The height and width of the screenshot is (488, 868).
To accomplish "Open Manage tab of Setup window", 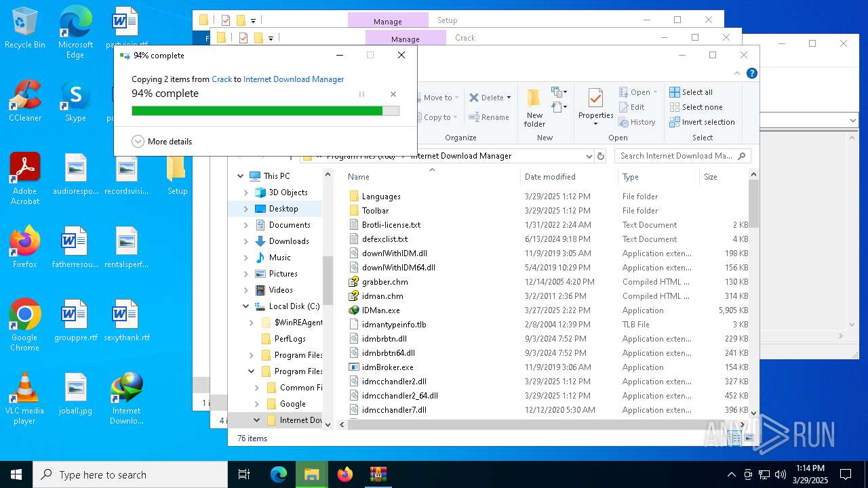I will 388,20.
